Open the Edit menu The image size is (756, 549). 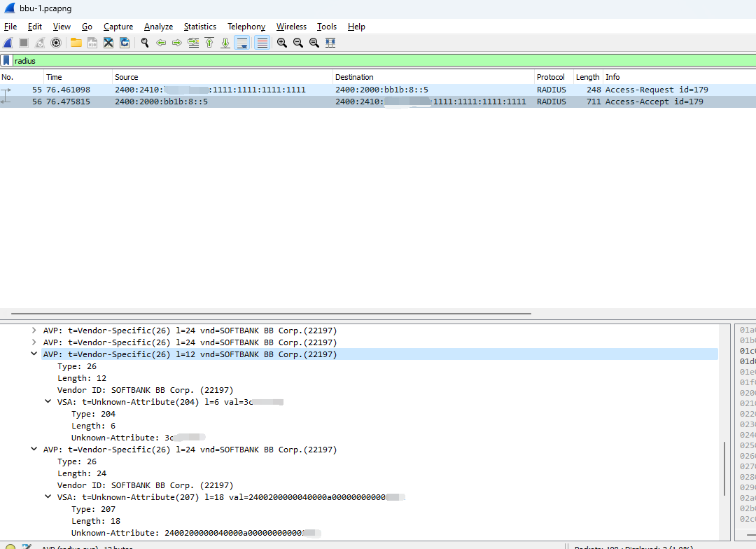pos(35,27)
